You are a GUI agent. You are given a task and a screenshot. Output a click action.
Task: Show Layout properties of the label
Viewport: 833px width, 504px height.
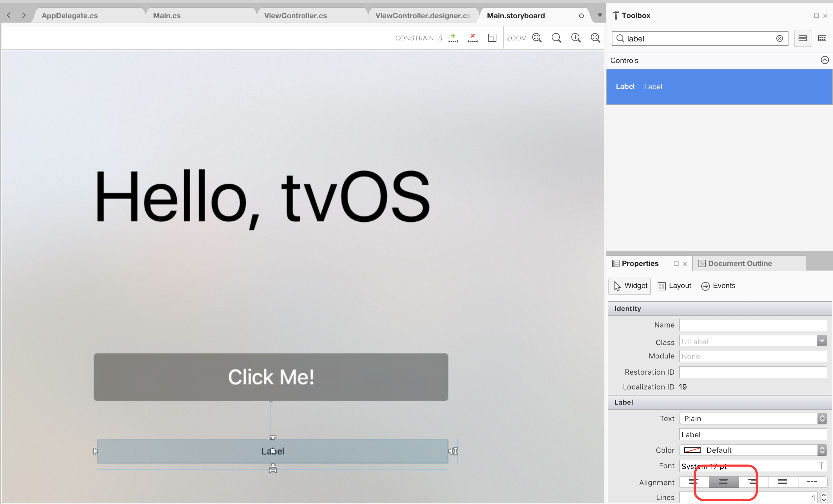tap(674, 286)
